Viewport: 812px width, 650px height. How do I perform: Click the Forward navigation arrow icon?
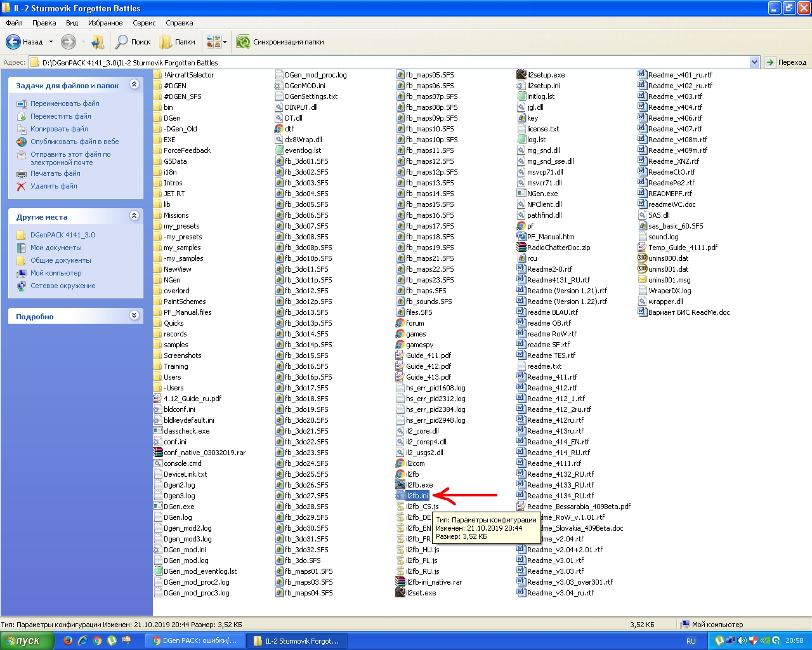pos(68,42)
